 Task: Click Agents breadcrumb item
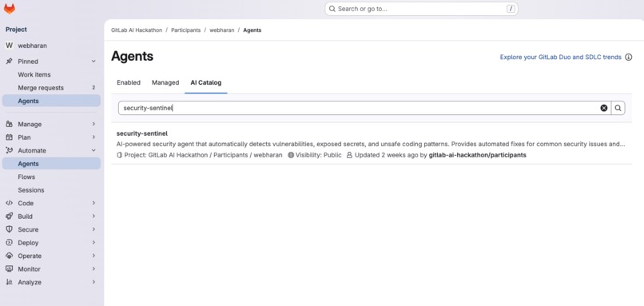pyautogui.click(x=252, y=30)
